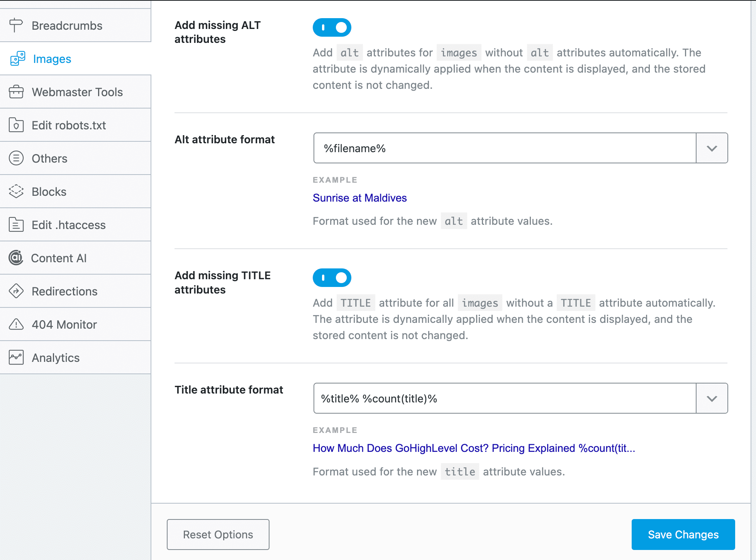This screenshot has width=756, height=560.
Task: Click the Blocks dashed-layers icon
Action: click(16, 192)
